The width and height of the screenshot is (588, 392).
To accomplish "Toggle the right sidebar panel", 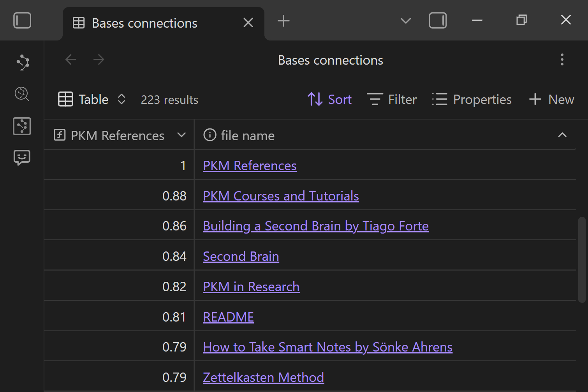I will pos(438,21).
